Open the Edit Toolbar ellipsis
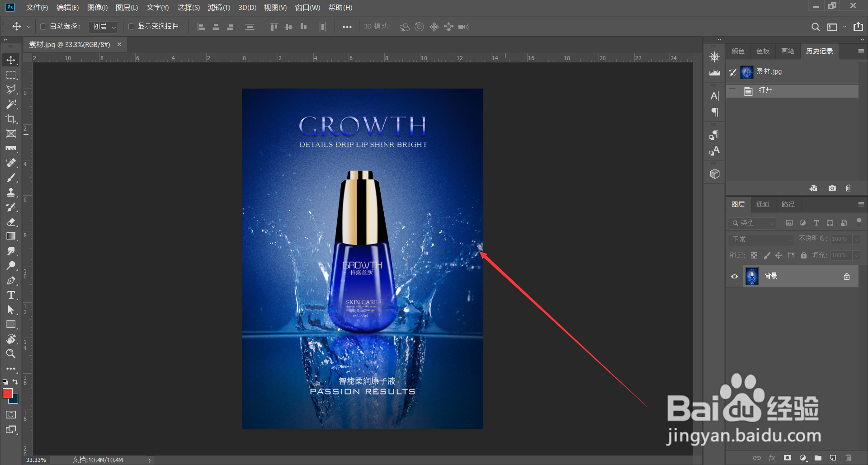 pyautogui.click(x=11, y=369)
